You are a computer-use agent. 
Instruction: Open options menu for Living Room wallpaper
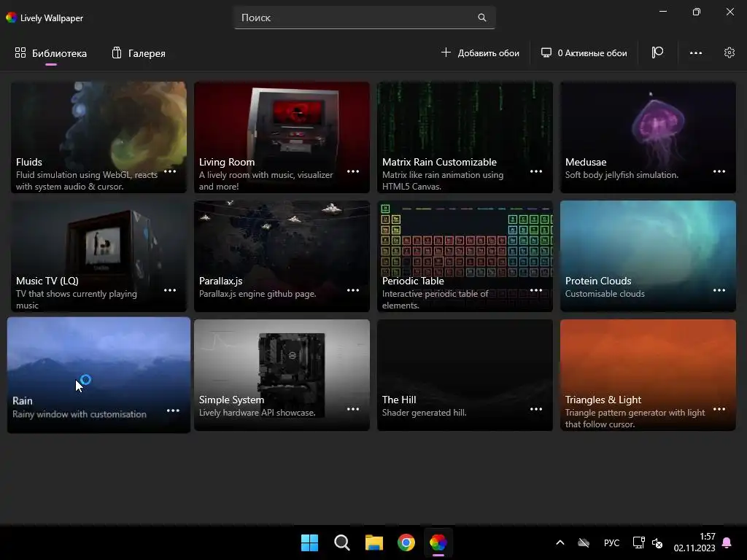click(353, 171)
